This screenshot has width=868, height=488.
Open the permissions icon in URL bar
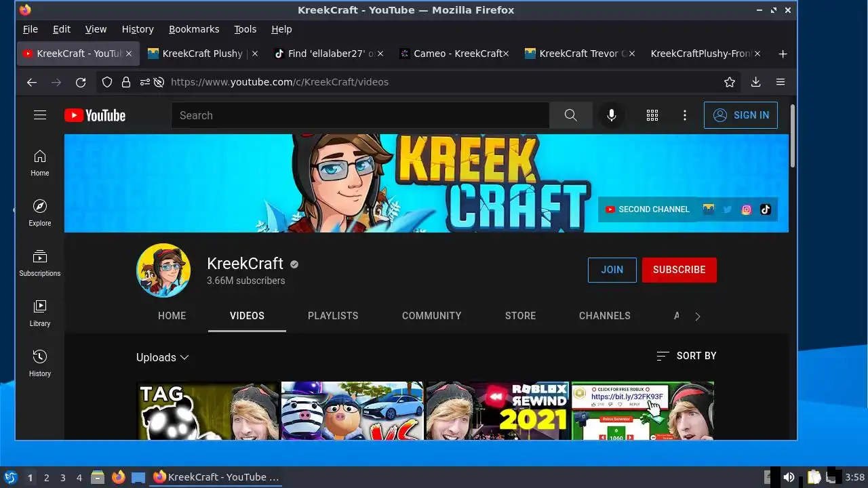point(144,82)
